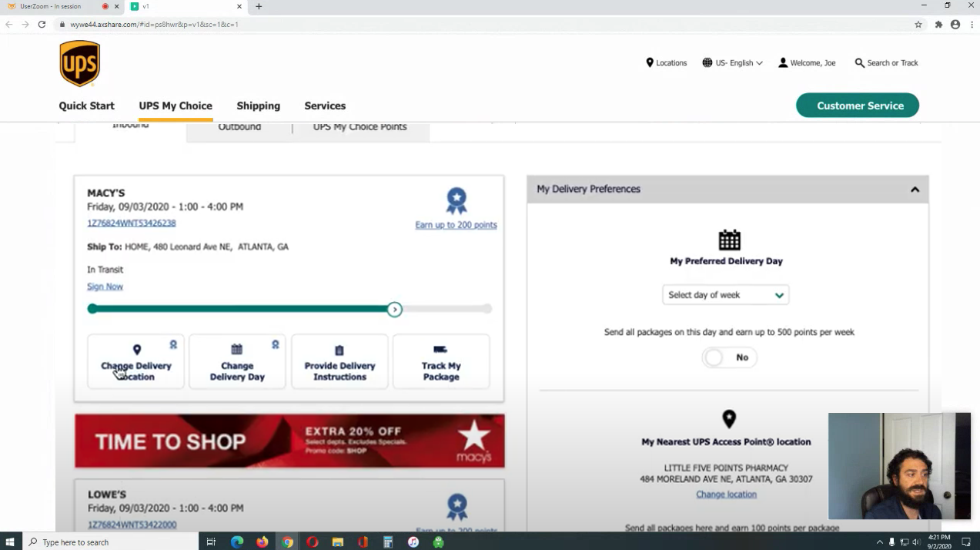The image size is (980, 550).
Task: Click the Sign Now link
Action: 105,287
